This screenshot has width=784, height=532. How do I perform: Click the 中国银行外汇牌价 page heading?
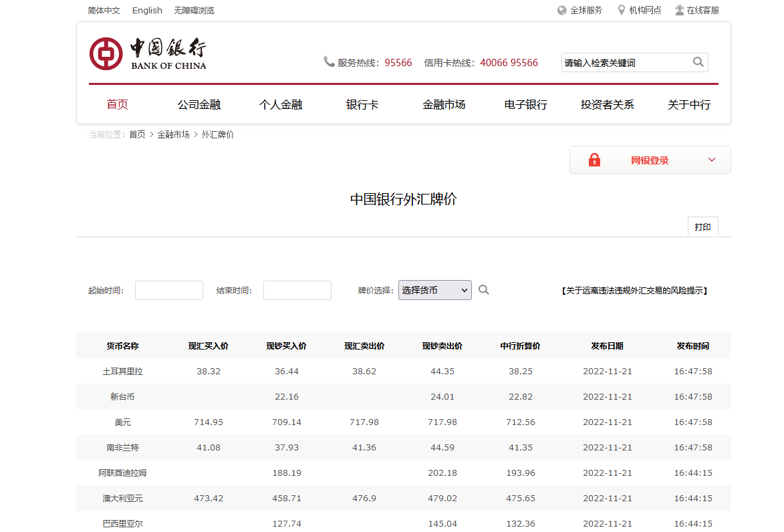[404, 199]
